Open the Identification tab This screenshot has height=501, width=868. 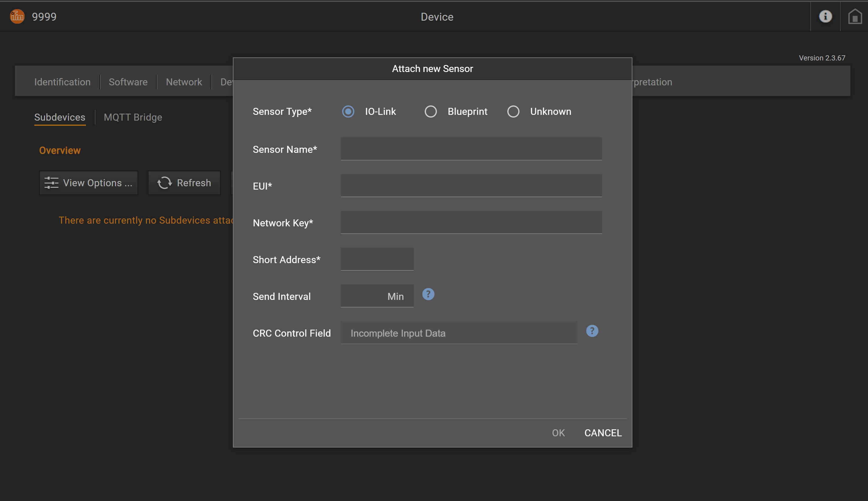tap(62, 82)
